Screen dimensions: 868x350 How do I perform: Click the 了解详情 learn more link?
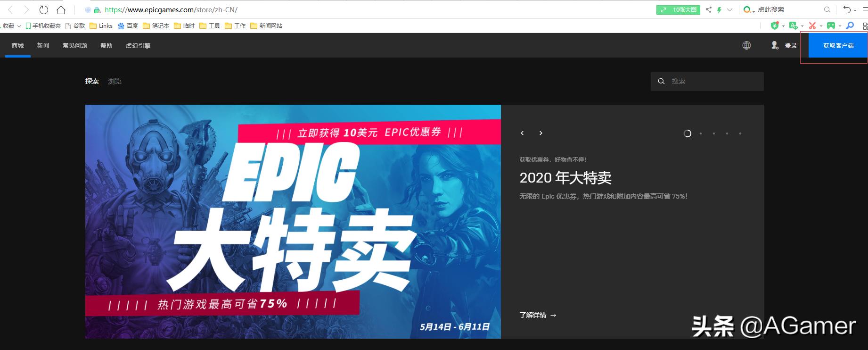538,315
